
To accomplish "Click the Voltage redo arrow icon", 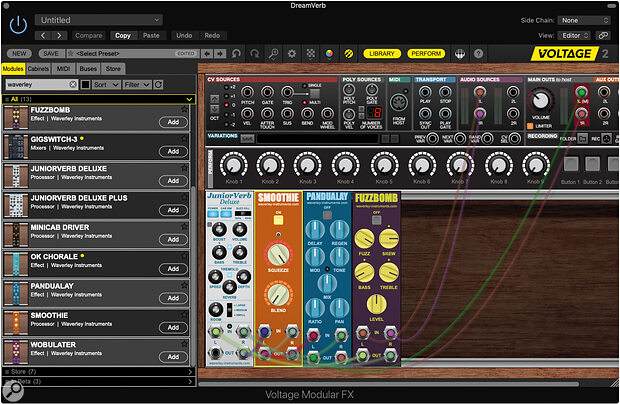I will click(254, 53).
